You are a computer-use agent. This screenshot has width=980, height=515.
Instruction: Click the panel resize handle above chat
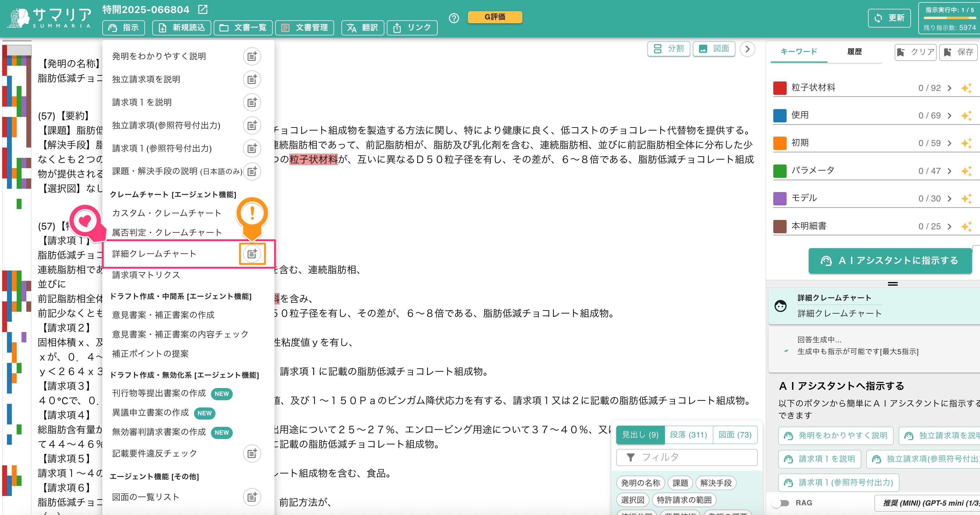pos(893,284)
